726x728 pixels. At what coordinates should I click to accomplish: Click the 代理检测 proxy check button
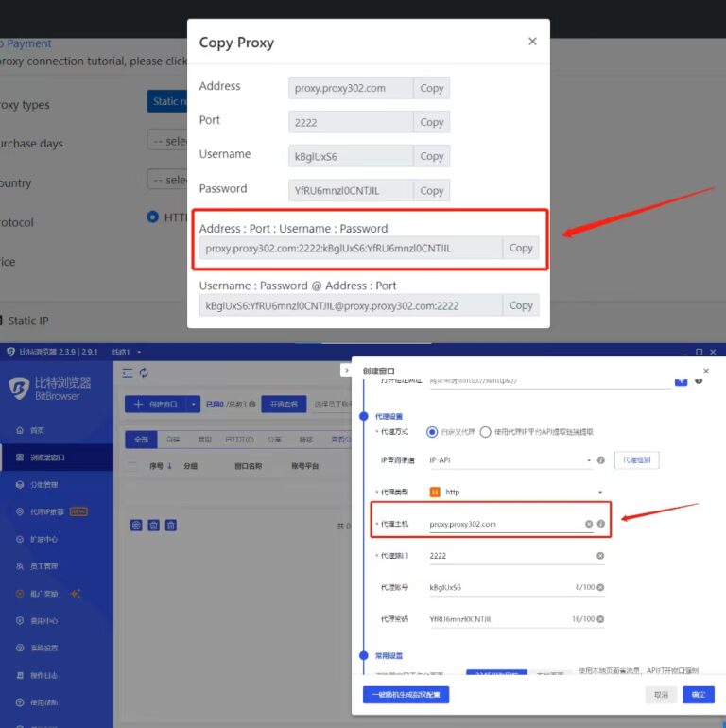[637, 460]
